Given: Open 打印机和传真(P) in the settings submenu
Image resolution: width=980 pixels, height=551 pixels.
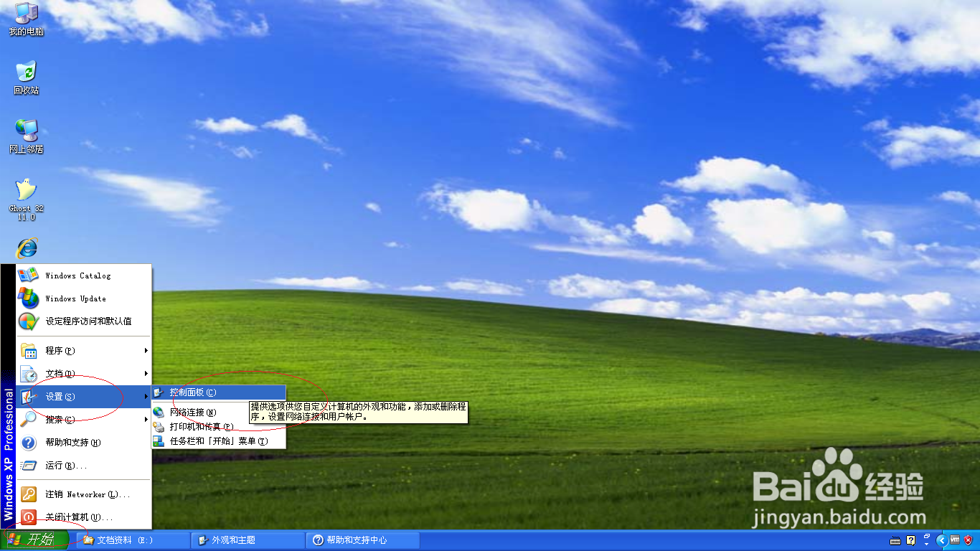Looking at the screenshot, I should (x=219, y=427).
